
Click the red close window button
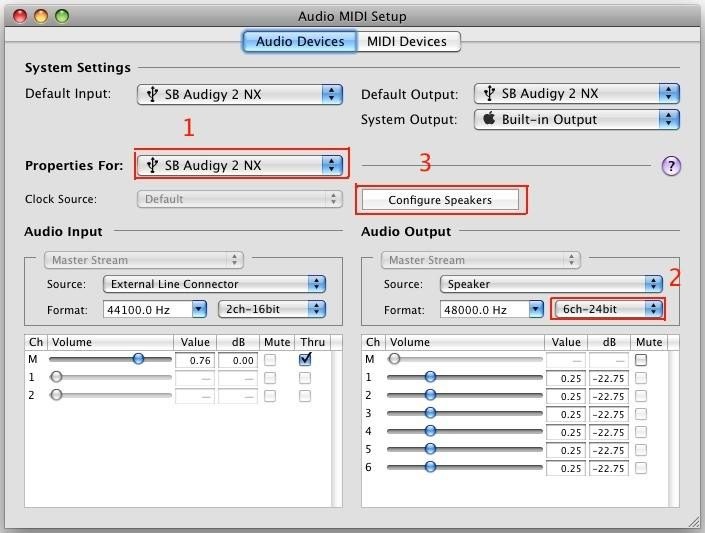20,16
